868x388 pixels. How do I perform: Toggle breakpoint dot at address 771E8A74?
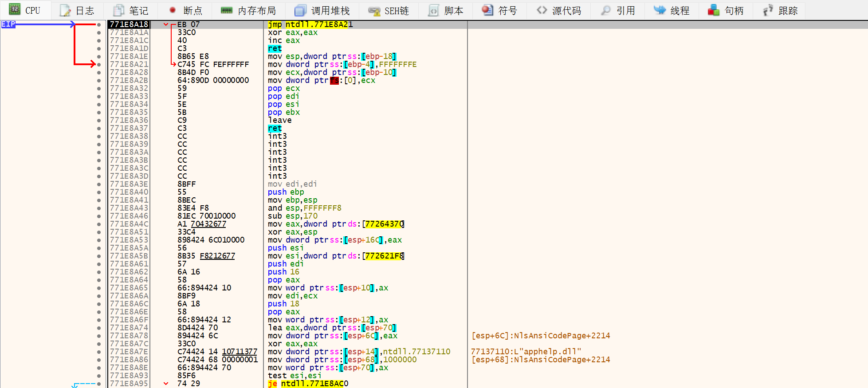tap(99, 328)
